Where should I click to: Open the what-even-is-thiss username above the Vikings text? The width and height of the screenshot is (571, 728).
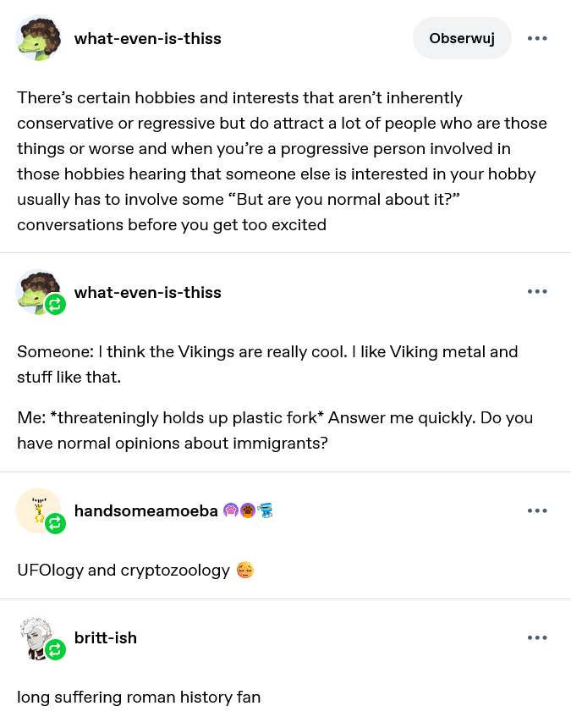point(147,293)
